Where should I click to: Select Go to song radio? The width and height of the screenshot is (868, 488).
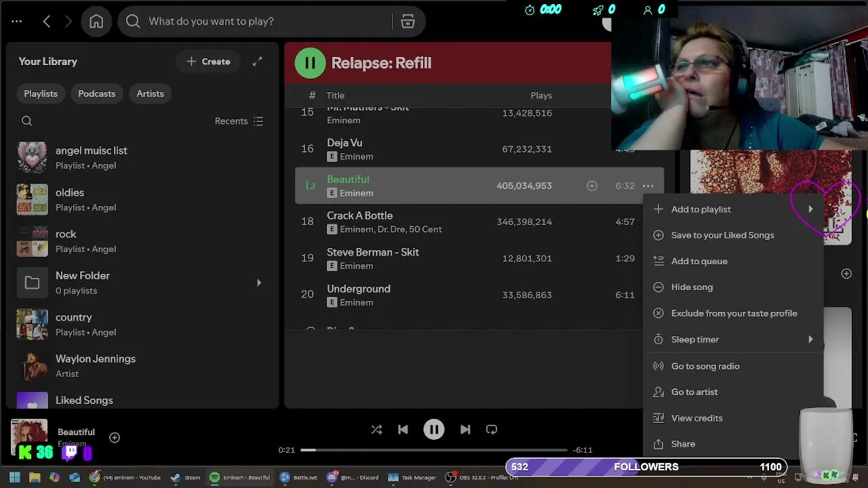point(733,366)
